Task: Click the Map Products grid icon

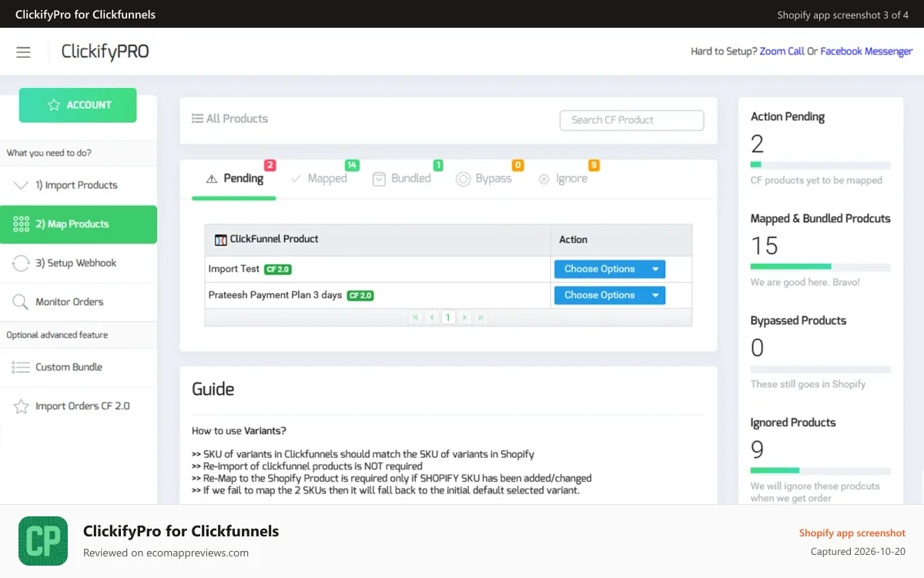Action: [21, 224]
